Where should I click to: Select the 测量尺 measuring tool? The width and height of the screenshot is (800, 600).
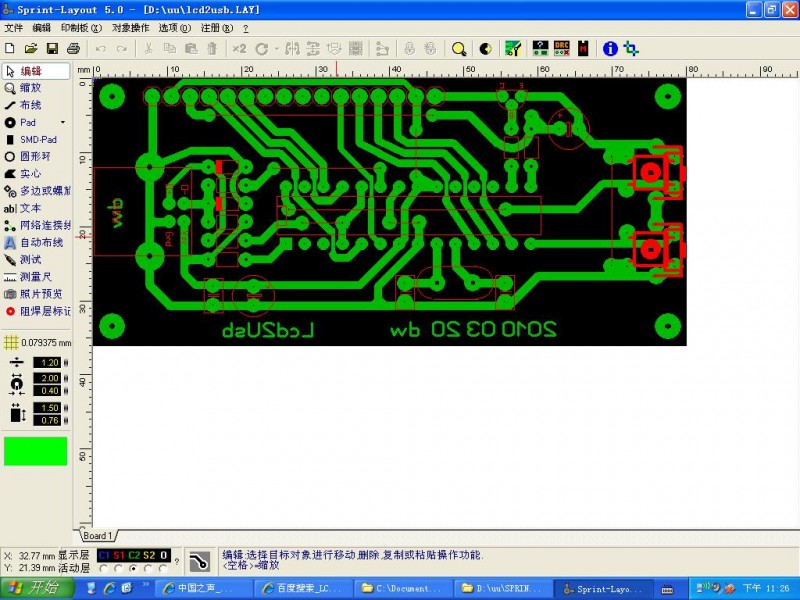[35, 275]
